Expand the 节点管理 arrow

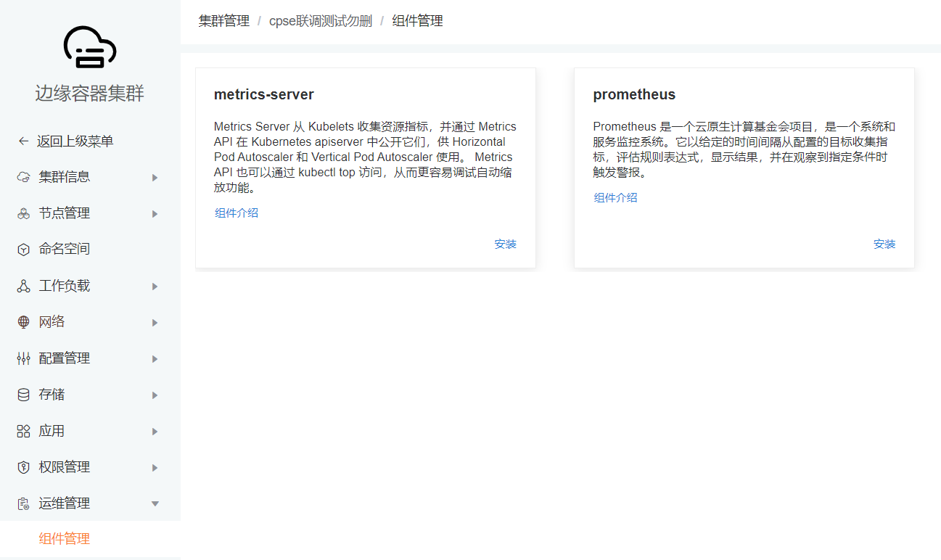(155, 214)
